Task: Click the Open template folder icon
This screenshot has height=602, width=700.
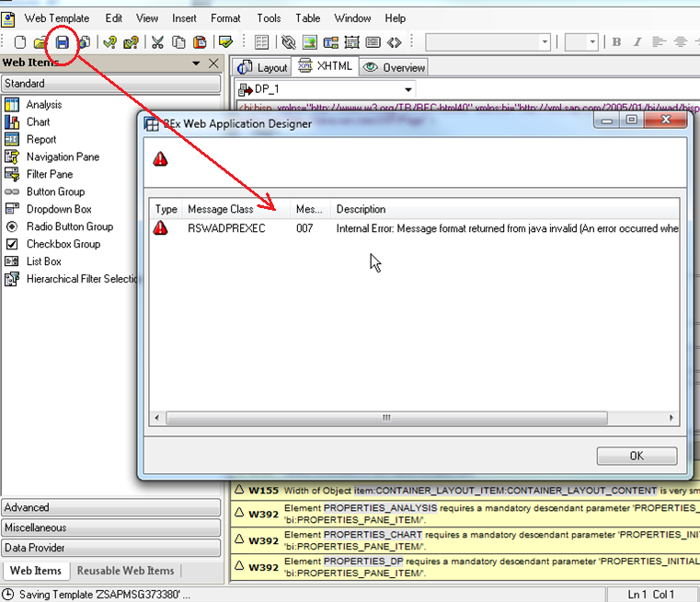Action: click(40, 42)
